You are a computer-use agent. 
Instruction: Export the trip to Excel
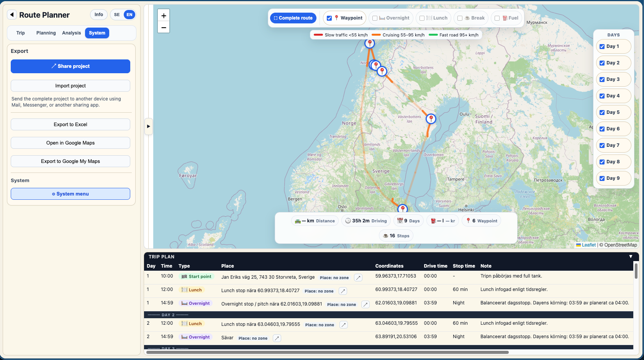(x=70, y=125)
